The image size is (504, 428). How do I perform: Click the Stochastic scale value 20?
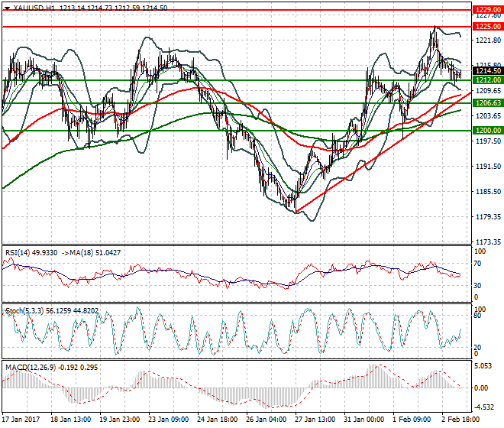(x=478, y=348)
